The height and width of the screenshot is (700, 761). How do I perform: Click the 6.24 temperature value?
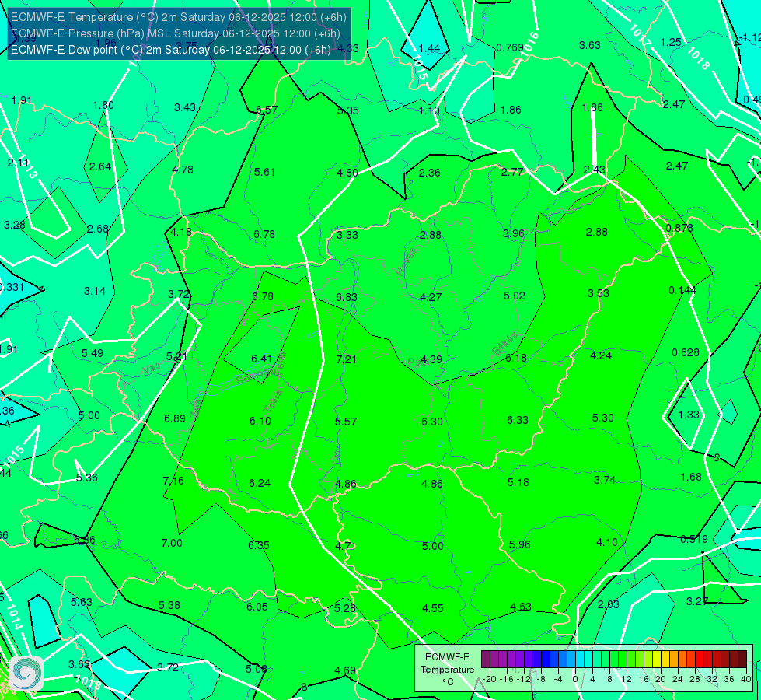click(260, 483)
